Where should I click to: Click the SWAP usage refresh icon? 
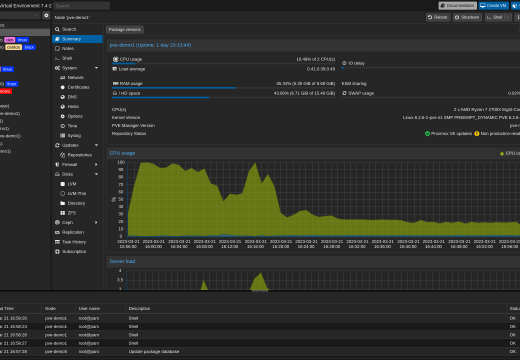(344, 93)
